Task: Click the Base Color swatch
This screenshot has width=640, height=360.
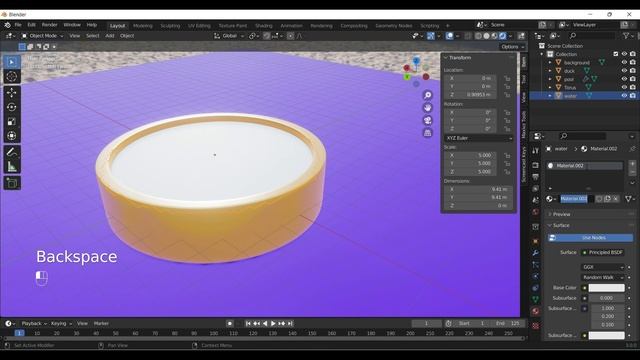Action: [x=607, y=288]
